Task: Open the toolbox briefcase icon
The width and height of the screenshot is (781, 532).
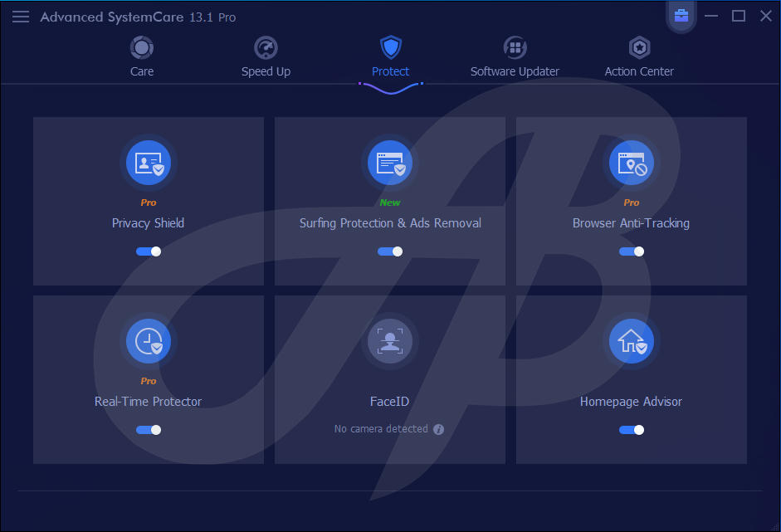Action: [x=681, y=16]
